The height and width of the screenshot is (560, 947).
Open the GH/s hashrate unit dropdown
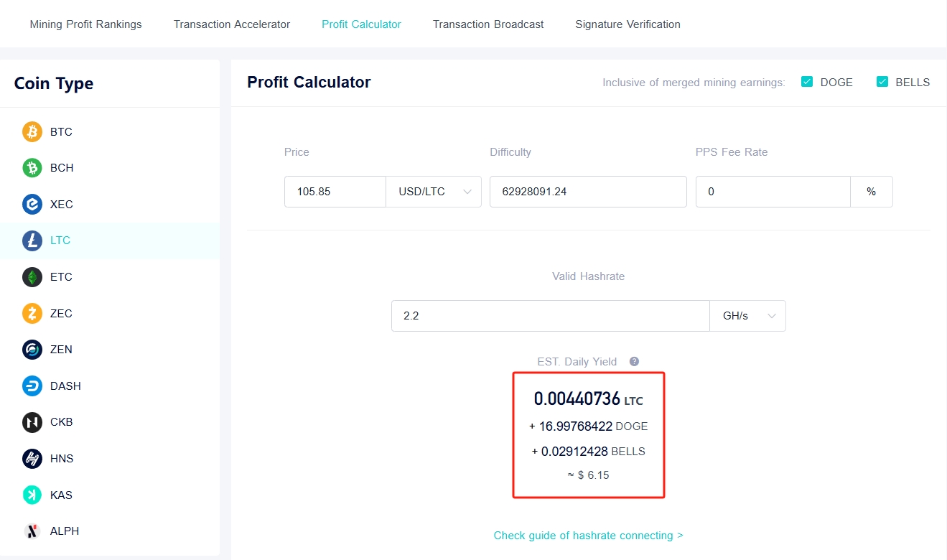[x=747, y=316]
